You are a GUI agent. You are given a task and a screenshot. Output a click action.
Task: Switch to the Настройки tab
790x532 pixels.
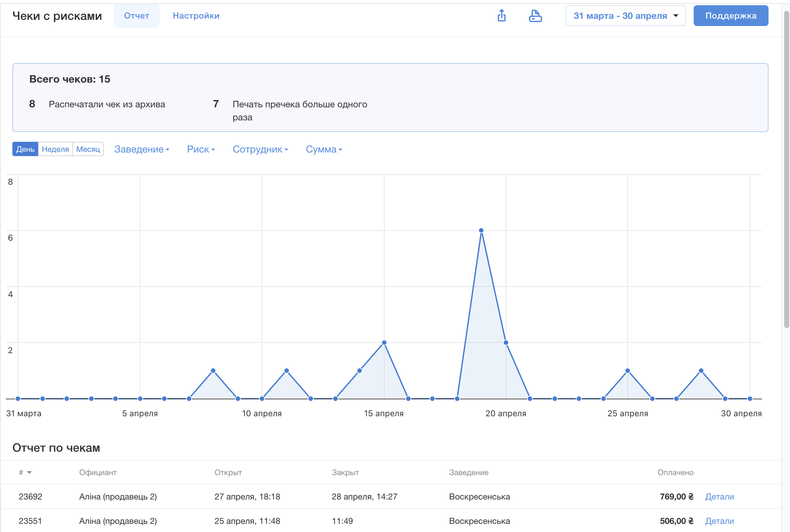(196, 16)
